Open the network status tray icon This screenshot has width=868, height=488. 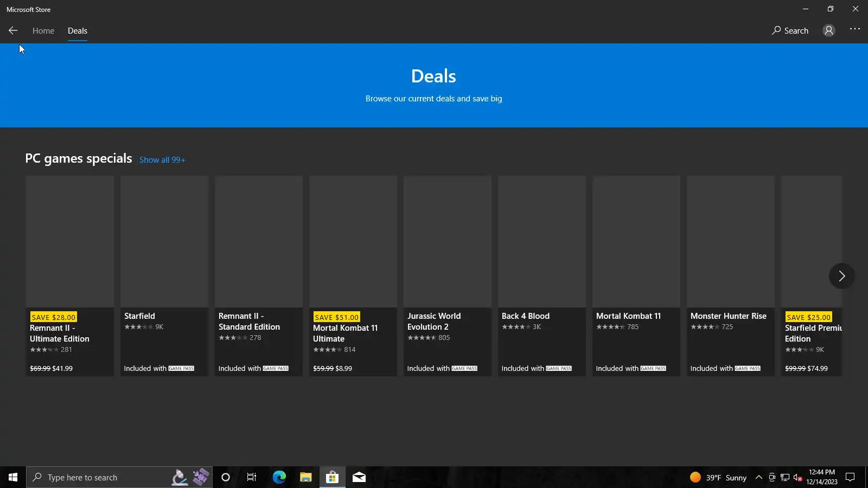(x=784, y=477)
